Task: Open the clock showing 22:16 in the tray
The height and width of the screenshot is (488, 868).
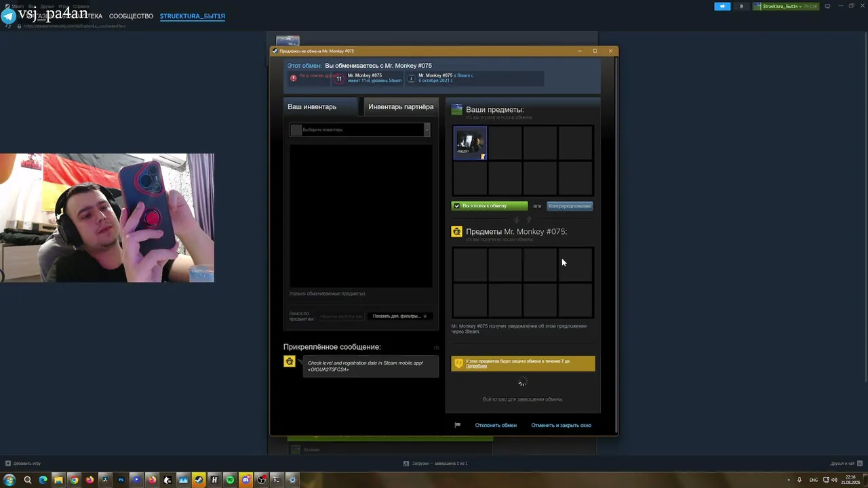Action: click(x=850, y=480)
